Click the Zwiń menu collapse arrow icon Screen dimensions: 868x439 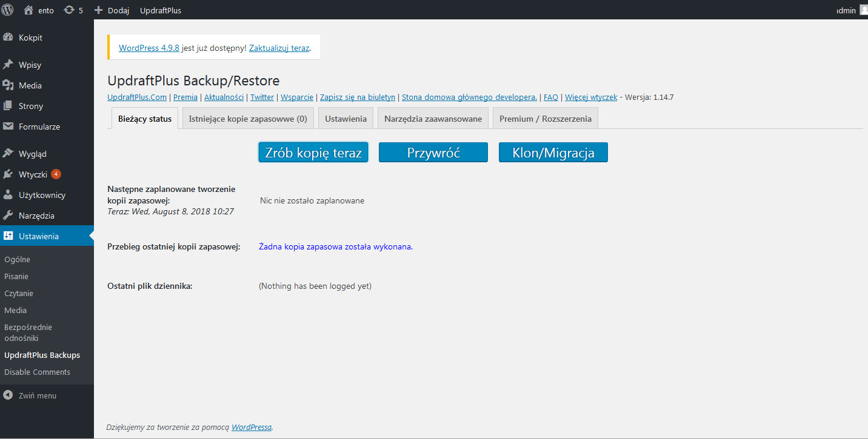click(8, 395)
